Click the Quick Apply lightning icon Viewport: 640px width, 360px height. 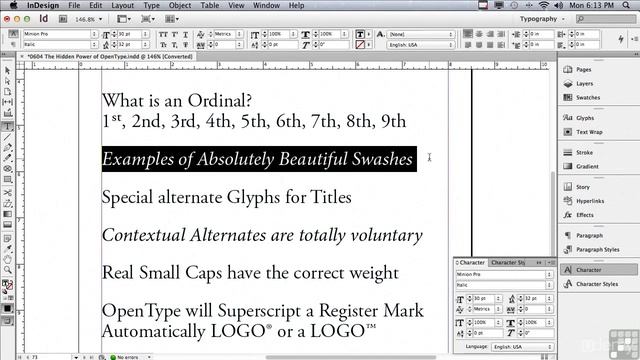point(621,39)
